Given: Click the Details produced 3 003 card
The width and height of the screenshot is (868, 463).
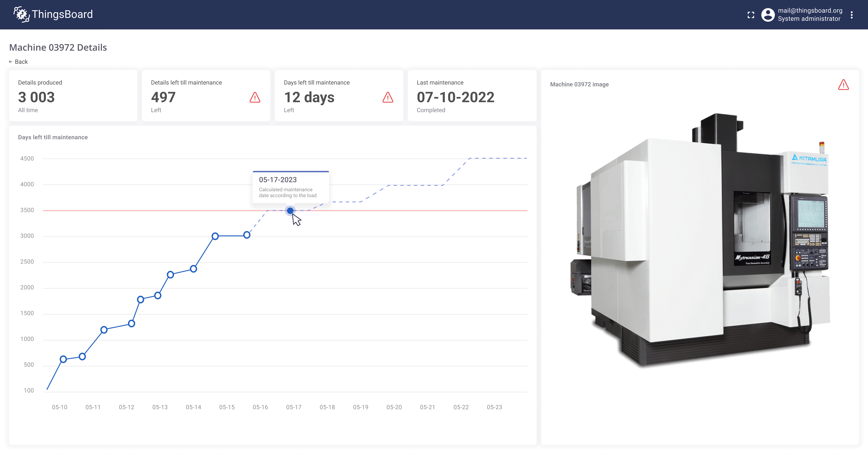Looking at the screenshot, I should (73, 96).
